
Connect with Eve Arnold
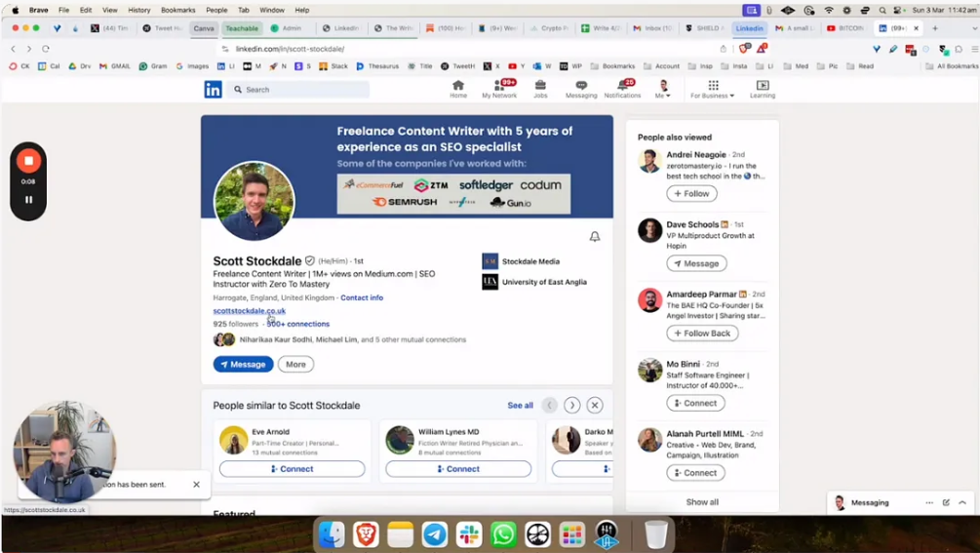292,469
